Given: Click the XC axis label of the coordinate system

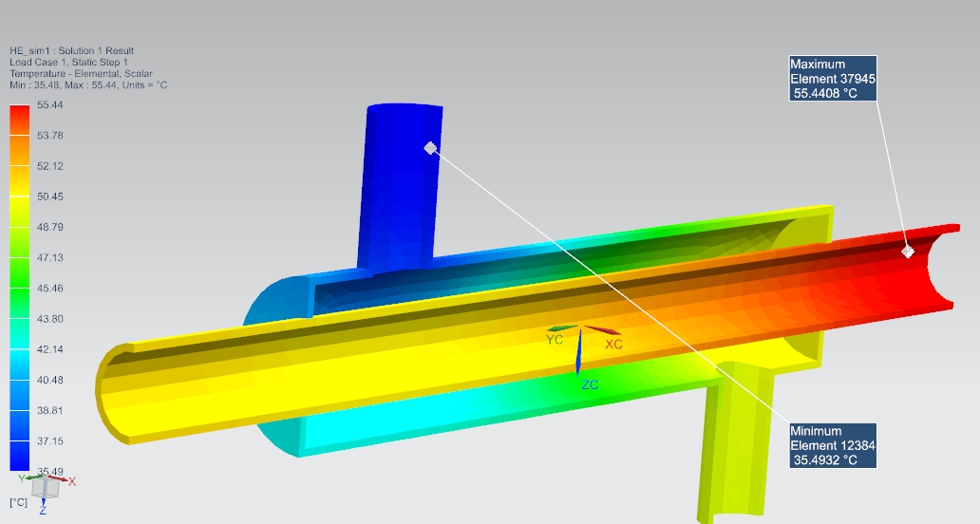Looking at the screenshot, I should click(613, 345).
